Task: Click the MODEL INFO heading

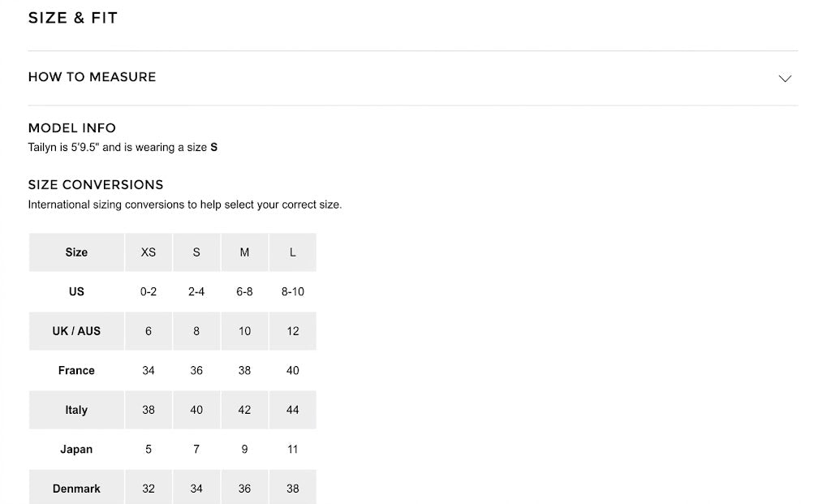Action: [72, 127]
